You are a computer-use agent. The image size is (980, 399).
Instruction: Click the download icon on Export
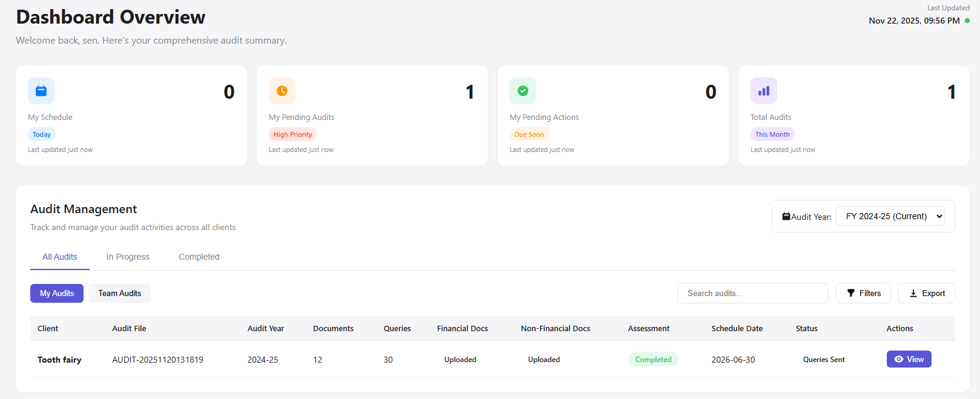click(x=913, y=293)
